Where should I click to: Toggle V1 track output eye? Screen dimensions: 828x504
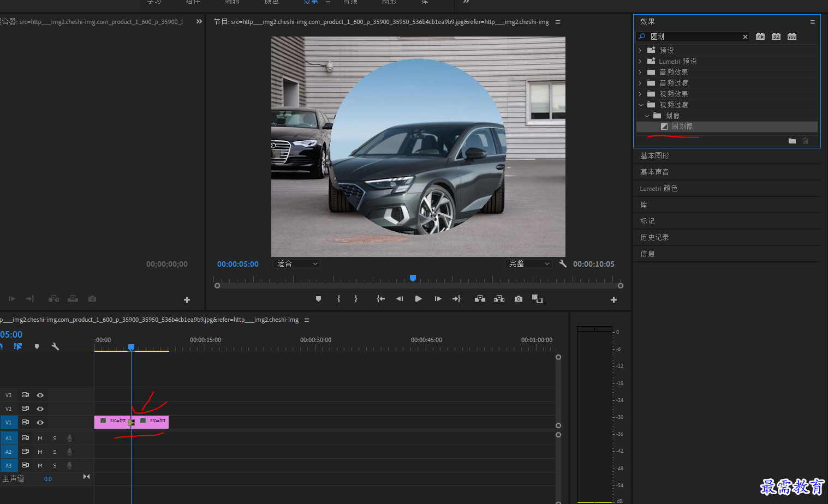[x=40, y=422]
